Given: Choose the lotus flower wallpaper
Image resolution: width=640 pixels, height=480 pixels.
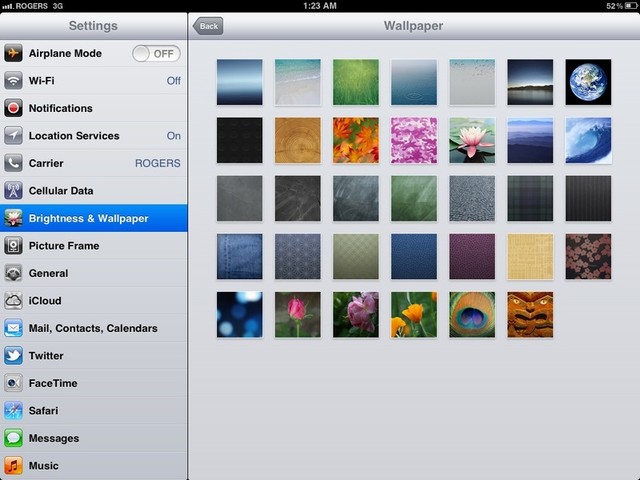Looking at the screenshot, I should point(472,140).
